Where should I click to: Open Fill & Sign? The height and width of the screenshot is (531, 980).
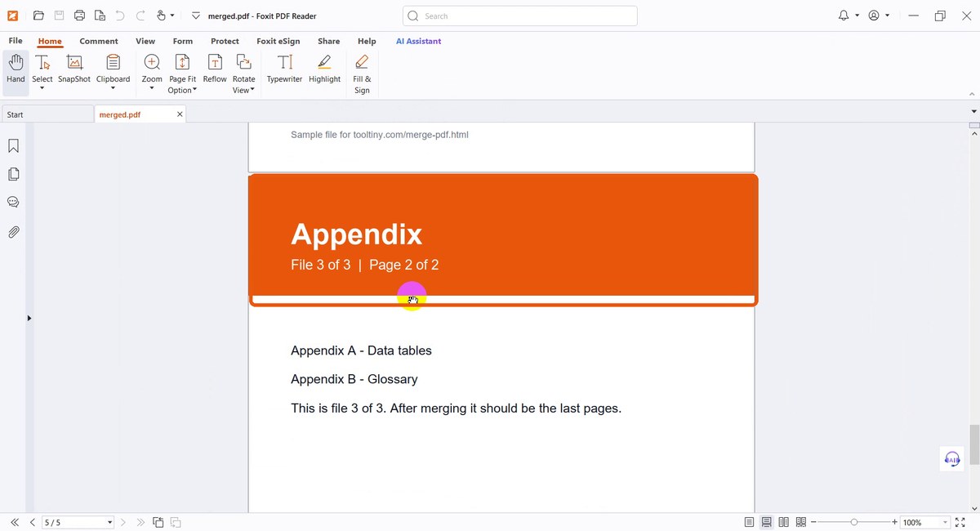362,74
